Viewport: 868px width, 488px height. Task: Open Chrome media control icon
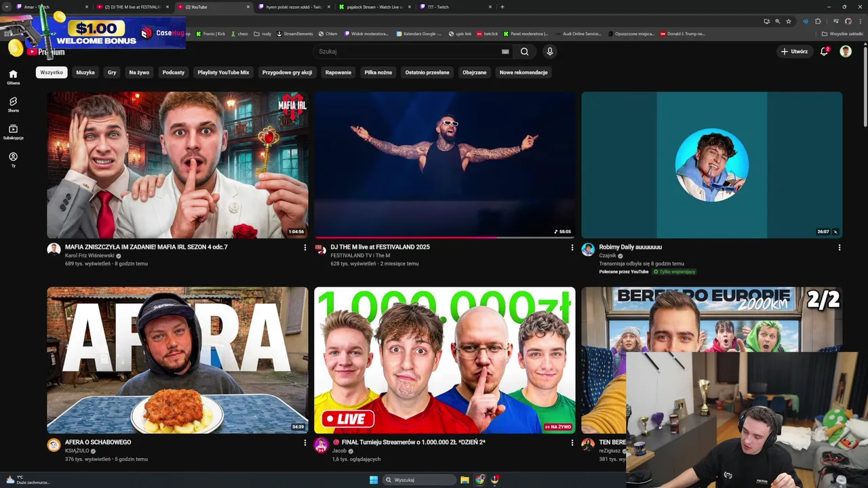click(x=835, y=21)
